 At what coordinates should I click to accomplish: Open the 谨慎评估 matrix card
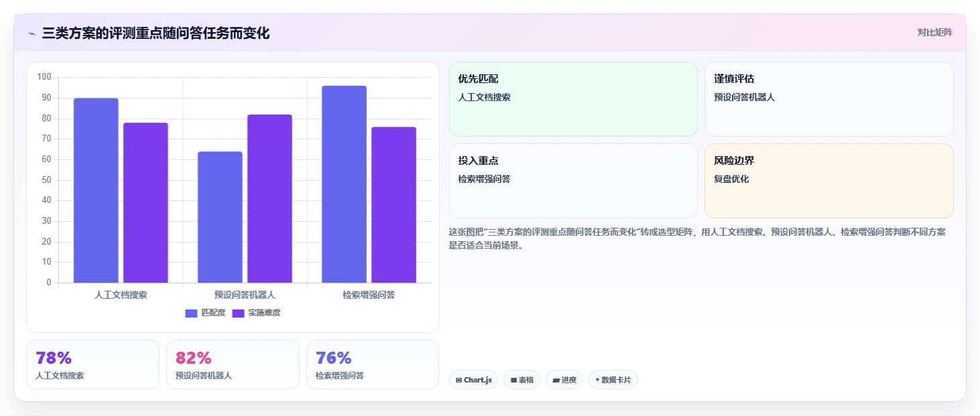tap(829, 99)
